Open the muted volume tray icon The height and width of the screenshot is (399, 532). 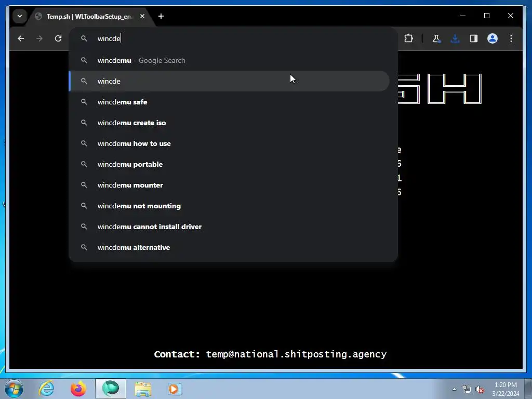pos(480,389)
